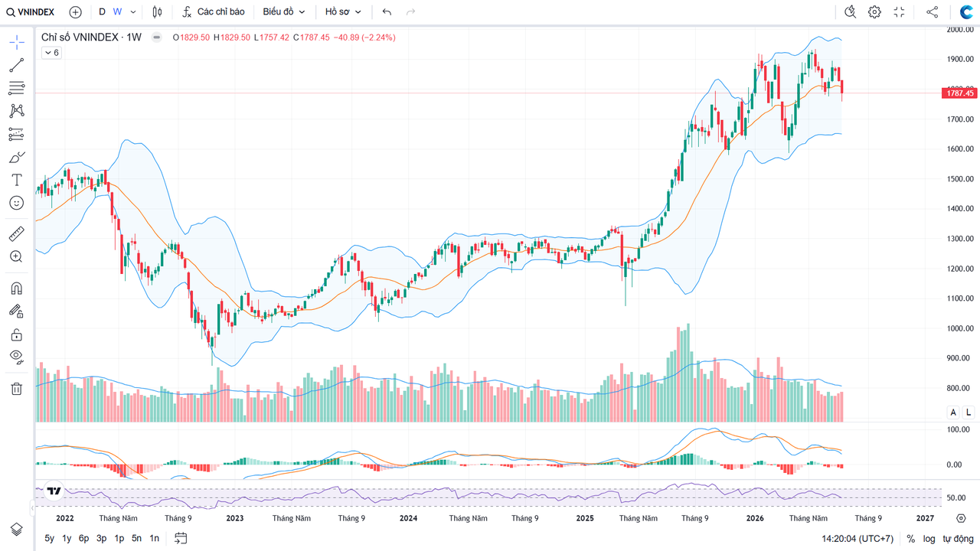Open the emoji icons tool
Viewport: 980px width, 551px height.
tap(16, 203)
